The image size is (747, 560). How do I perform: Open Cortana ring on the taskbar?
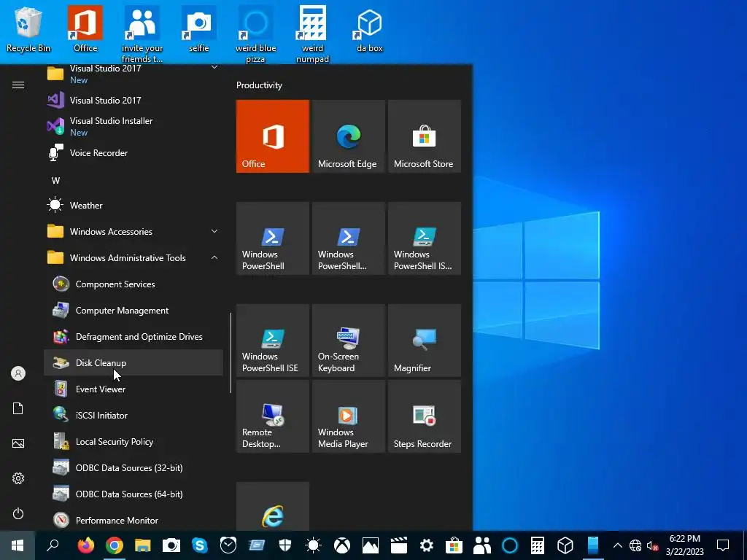point(509,545)
